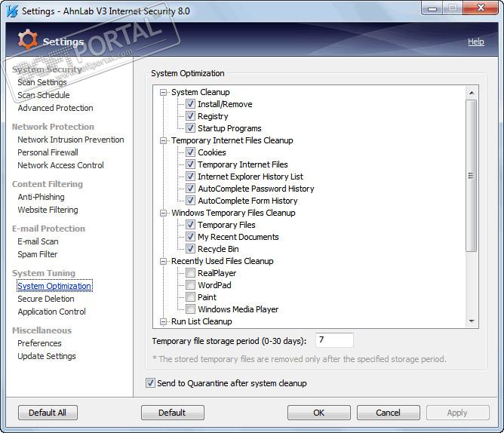The width and height of the screenshot is (504, 433).
Task: Click the temporary file storage period field
Action: (x=334, y=340)
